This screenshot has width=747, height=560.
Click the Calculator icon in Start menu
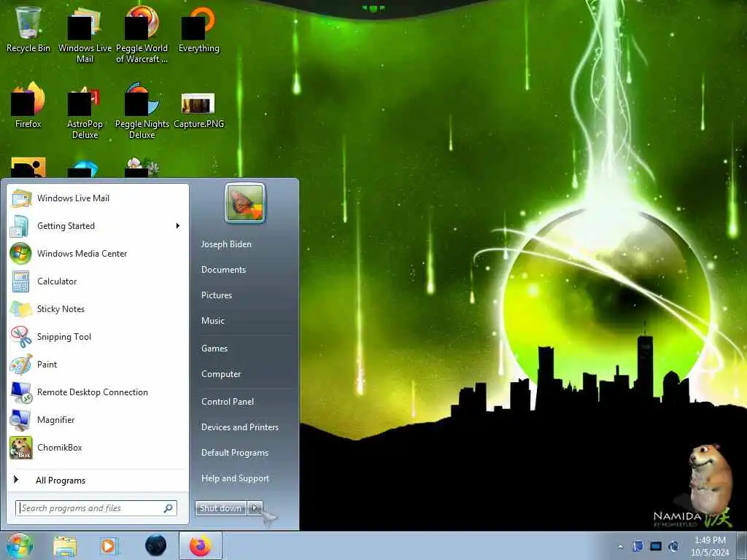coord(21,281)
